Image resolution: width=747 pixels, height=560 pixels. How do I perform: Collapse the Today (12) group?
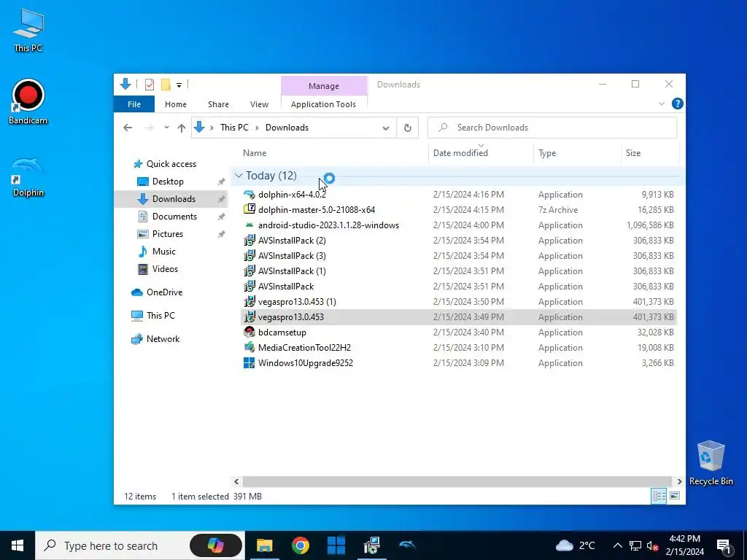point(239,176)
